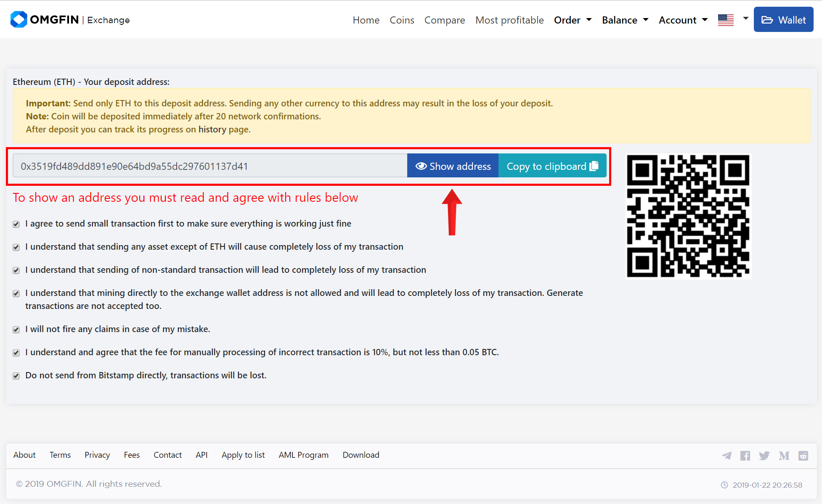Open the Most profitable page
The width and height of the screenshot is (822, 504).
point(509,20)
